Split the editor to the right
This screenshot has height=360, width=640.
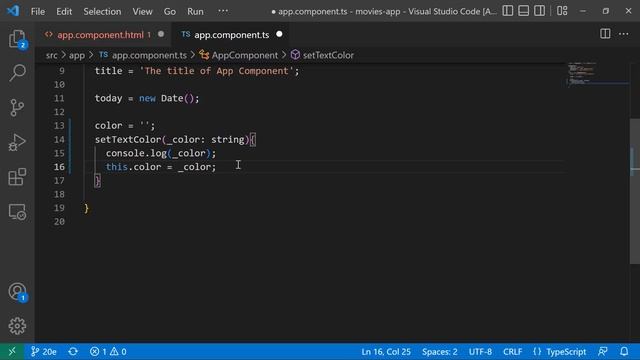[605, 34]
